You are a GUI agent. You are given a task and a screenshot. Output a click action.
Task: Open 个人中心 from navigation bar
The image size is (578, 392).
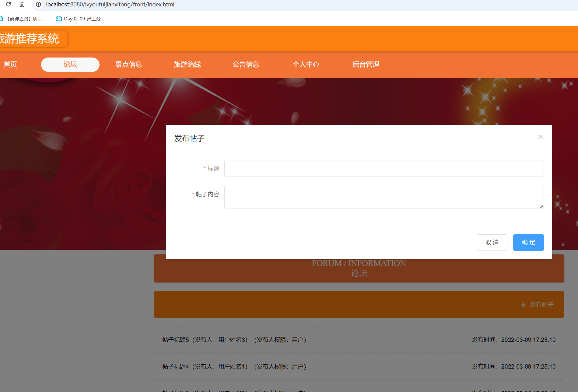(x=306, y=65)
